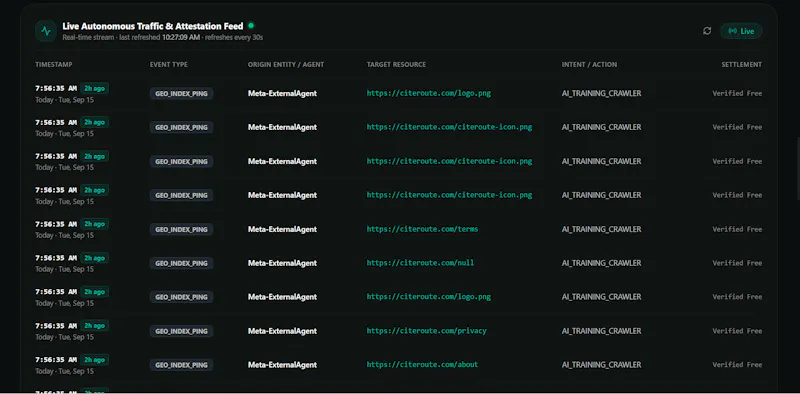Viewport: 800px width, 394px height.
Task: Click the pulse activity icon beside the feed title
Action: [x=46, y=31]
